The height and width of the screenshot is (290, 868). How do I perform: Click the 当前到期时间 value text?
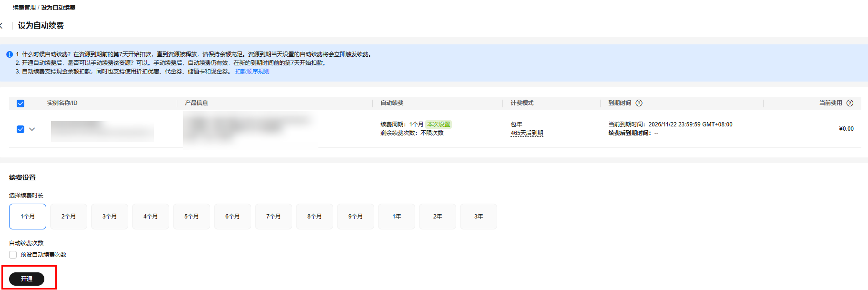(x=690, y=124)
